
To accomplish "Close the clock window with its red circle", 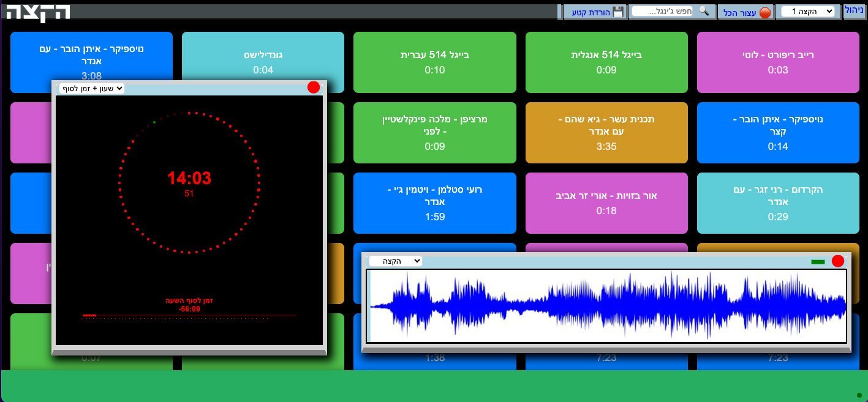I will pos(314,87).
